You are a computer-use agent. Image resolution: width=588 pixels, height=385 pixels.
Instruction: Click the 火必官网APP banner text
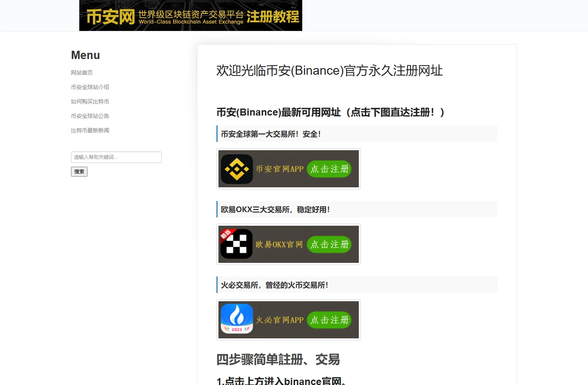coord(280,320)
